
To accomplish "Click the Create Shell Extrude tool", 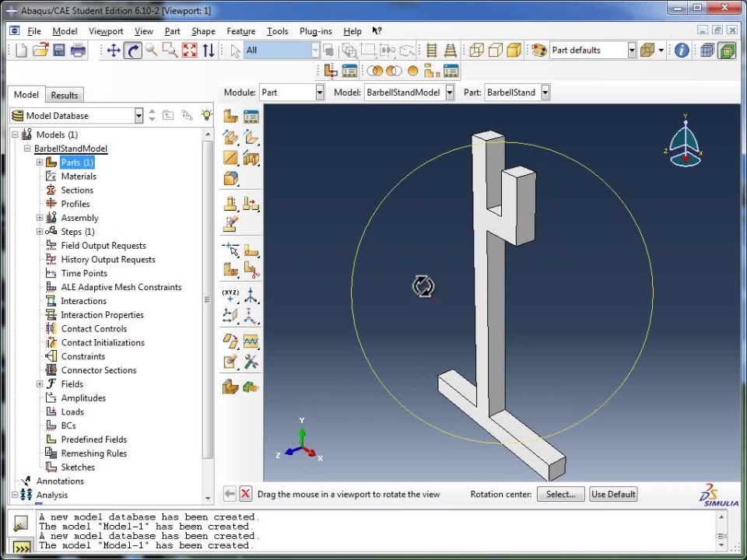I will (x=251, y=137).
